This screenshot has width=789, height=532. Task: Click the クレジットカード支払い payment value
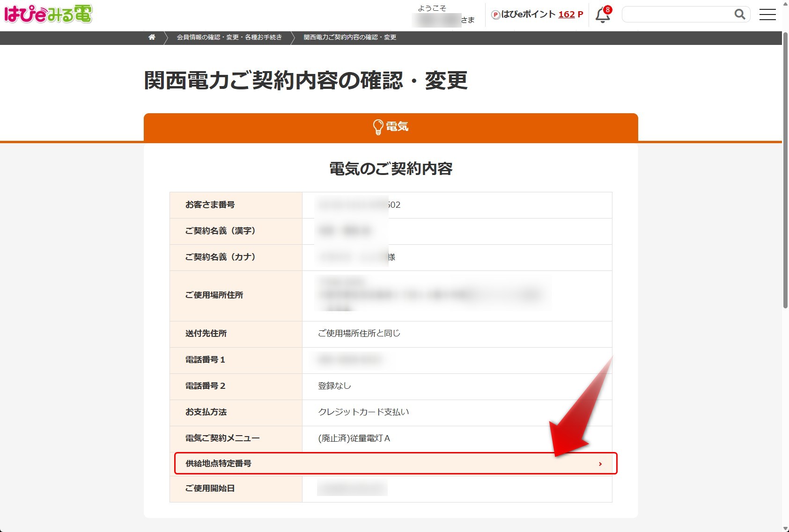(363, 412)
